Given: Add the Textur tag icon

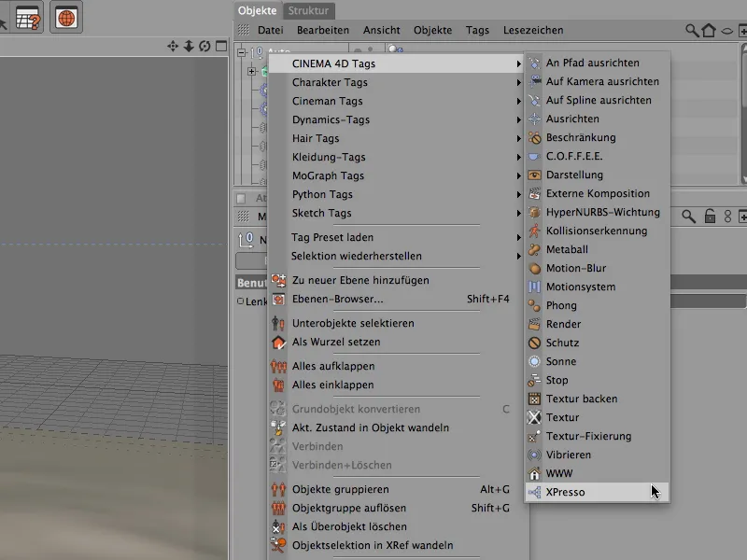Looking at the screenshot, I should [x=534, y=417].
